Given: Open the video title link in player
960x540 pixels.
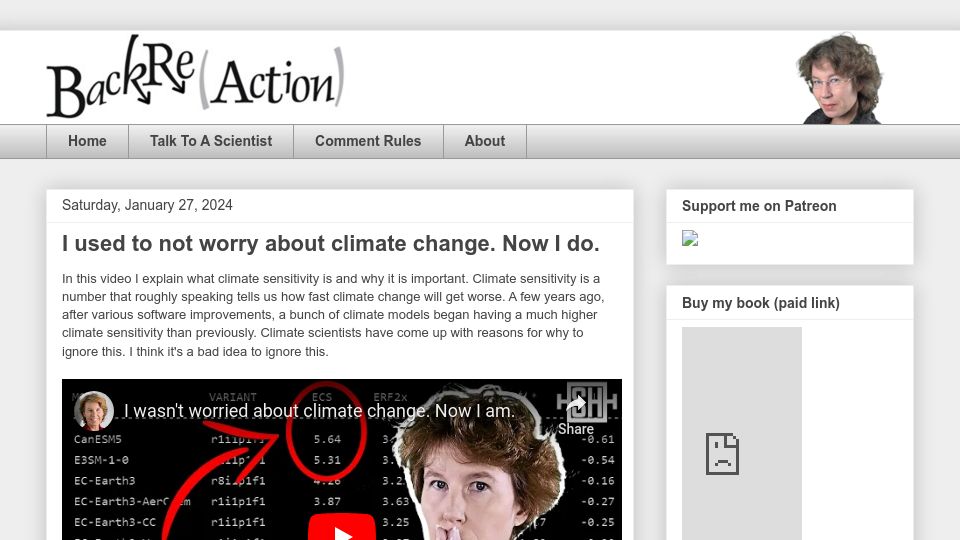Looking at the screenshot, I should [319, 411].
